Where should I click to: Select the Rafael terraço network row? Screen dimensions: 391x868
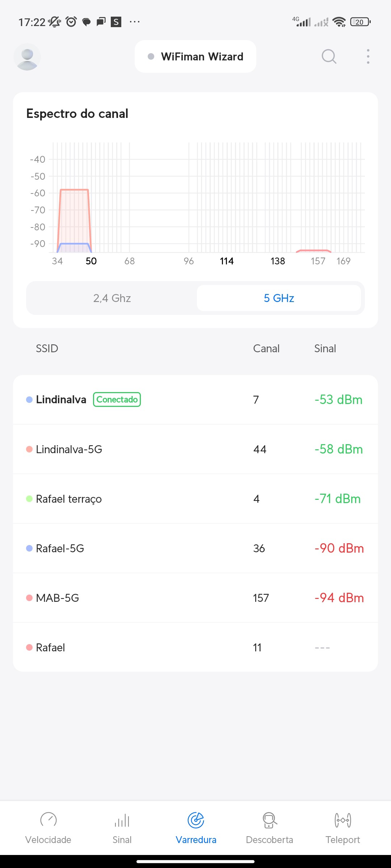(x=195, y=499)
